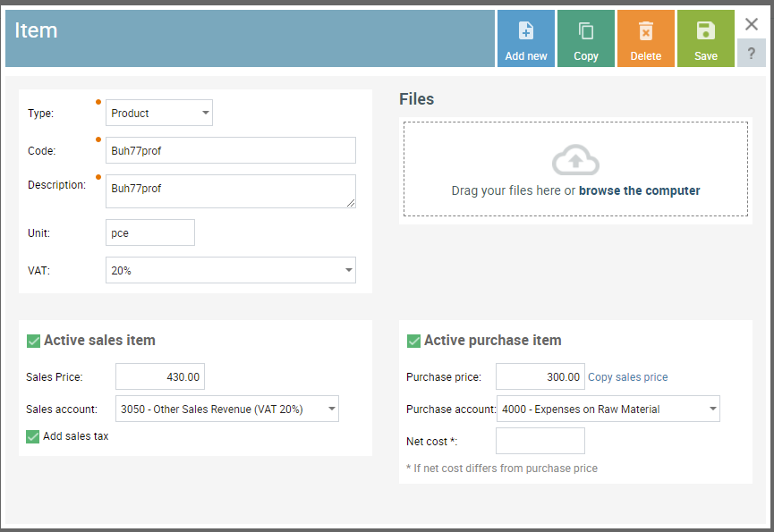Toggle Active purchase item checkbox
The height and width of the screenshot is (532, 774).
tap(413, 341)
